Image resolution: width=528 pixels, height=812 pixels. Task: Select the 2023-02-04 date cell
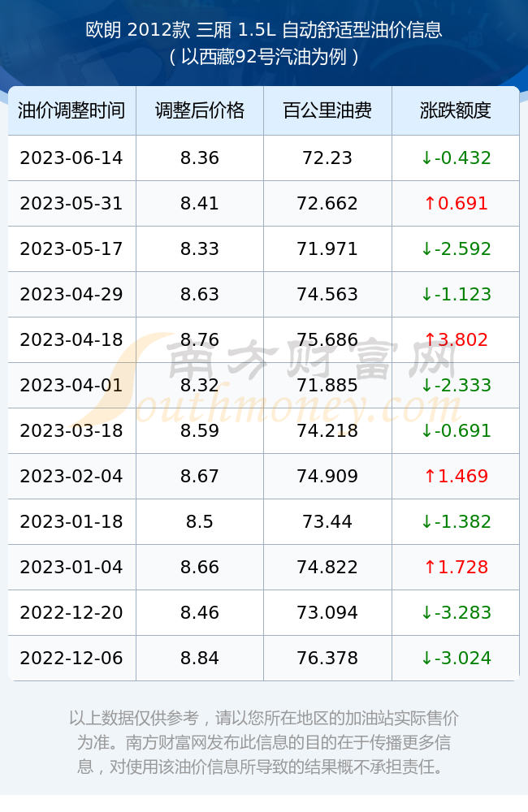(x=71, y=477)
